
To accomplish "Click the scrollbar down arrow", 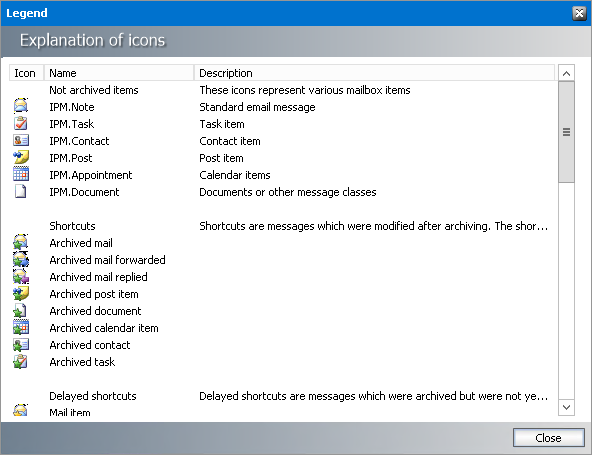I will coord(566,407).
